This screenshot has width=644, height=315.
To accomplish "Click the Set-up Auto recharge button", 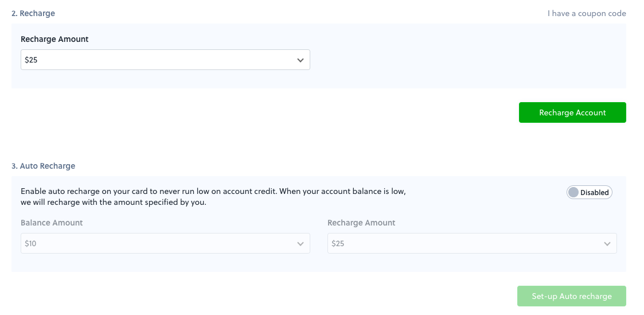I will pyautogui.click(x=572, y=296).
